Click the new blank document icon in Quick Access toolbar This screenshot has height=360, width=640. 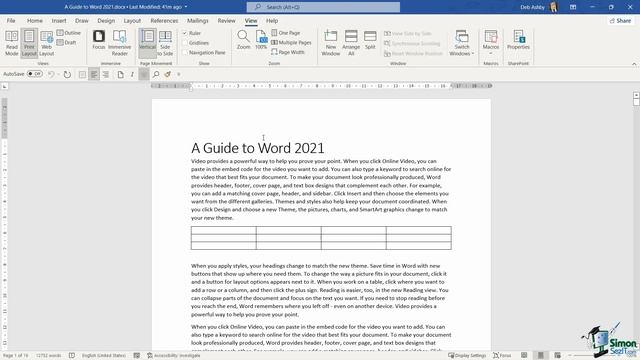point(120,74)
